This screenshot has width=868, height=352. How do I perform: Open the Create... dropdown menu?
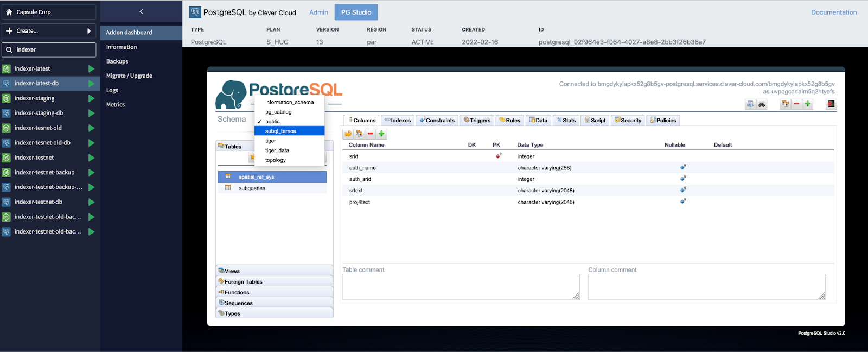[49, 31]
